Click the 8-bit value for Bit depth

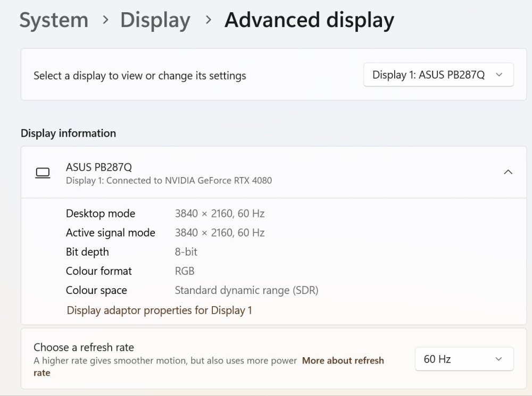(186, 252)
